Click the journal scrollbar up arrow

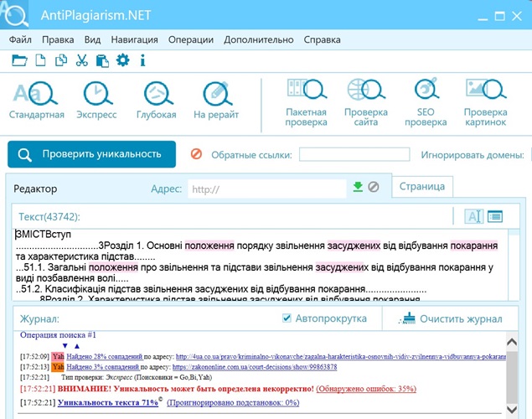[512, 342]
